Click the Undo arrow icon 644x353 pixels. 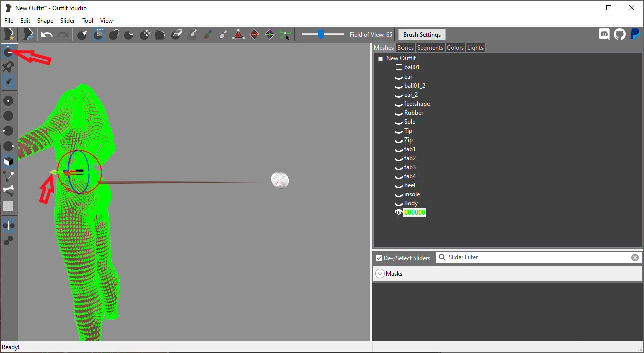pos(47,35)
